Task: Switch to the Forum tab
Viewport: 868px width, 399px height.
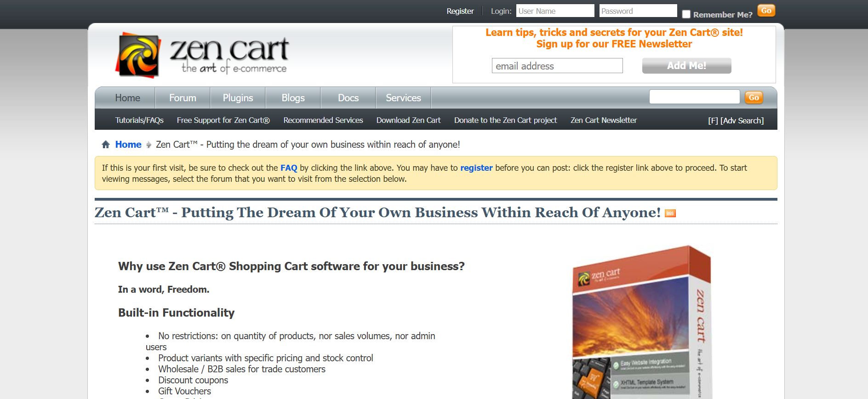Action: click(x=183, y=98)
